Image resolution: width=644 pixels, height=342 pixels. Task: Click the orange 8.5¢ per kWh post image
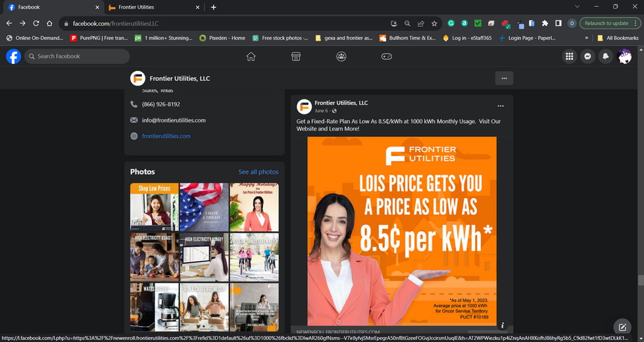(402, 231)
